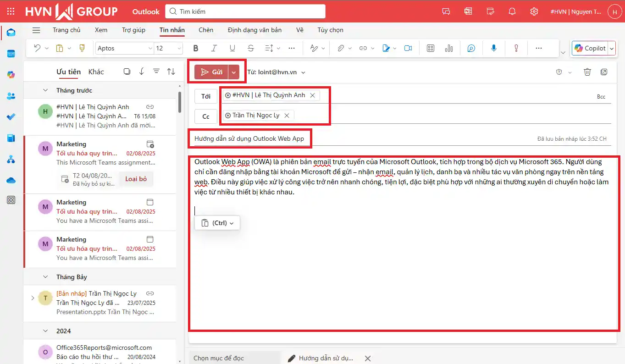The width and height of the screenshot is (625, 364).
Task: Click Loại bỏ on Marketing email
Action: [136, 179]
